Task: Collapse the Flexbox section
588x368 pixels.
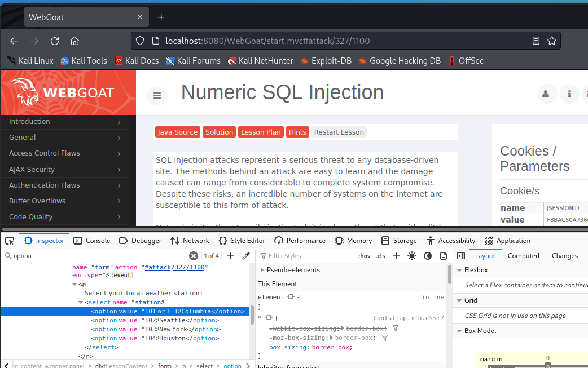Action: tap(459, 270)
